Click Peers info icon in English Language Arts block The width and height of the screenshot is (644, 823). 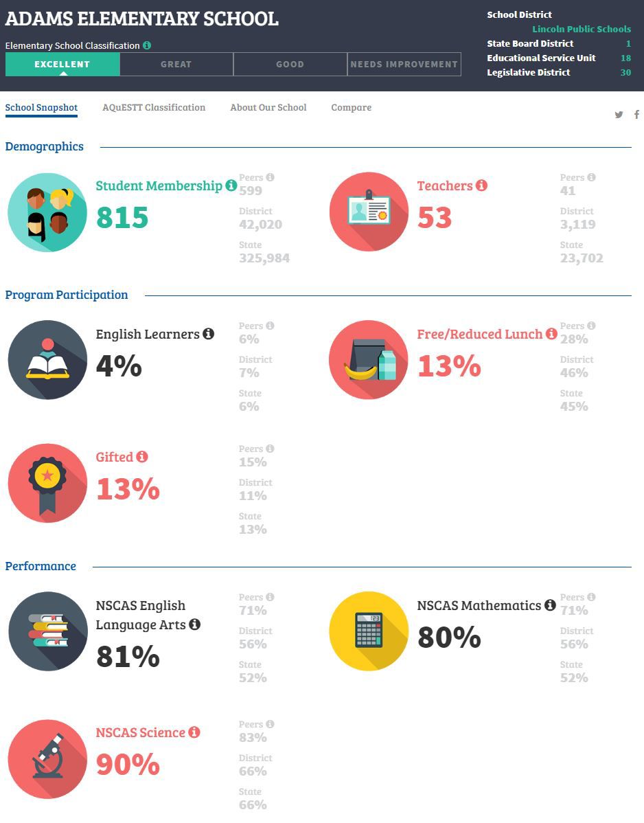pyautogui.click(x=270, y=597)
